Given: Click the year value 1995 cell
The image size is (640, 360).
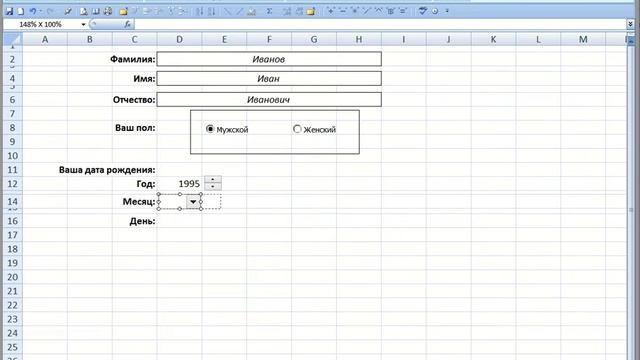Looking at the screenshot, I should 179,184.
